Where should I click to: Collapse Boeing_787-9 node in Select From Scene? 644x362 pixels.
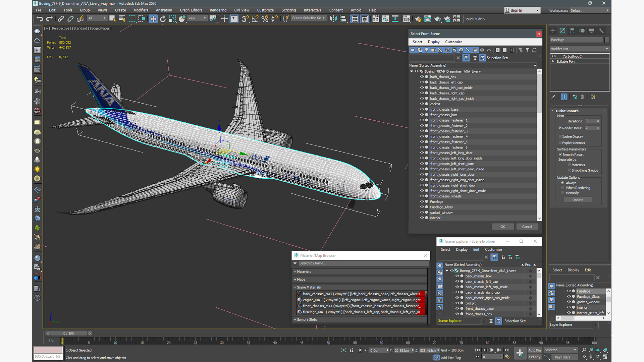pos(412,71)
